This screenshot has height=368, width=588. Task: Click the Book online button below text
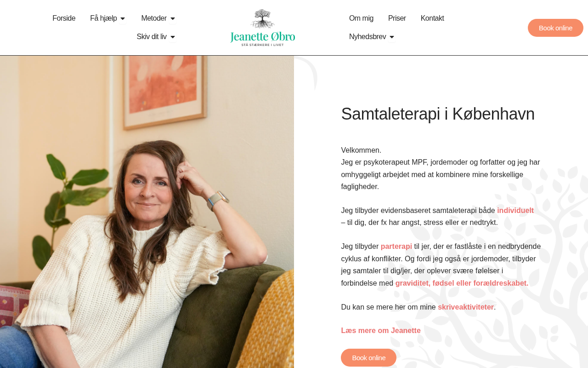tap(368, 357)
